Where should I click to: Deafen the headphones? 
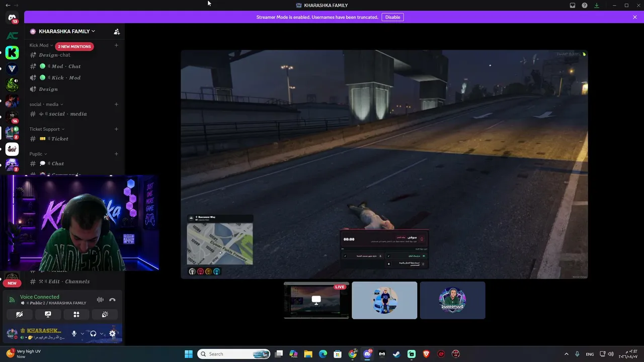click(x=93, y=333)
